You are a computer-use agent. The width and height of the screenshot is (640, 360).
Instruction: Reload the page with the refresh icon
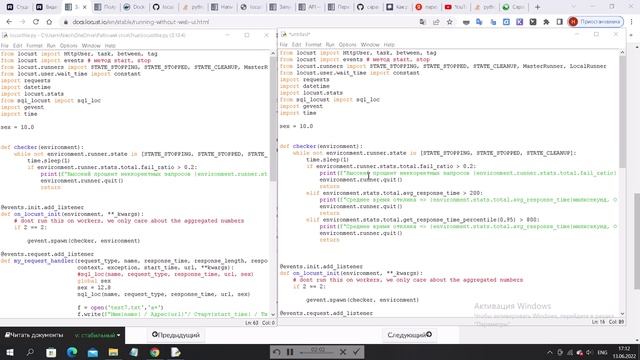(x=36, y=22)
